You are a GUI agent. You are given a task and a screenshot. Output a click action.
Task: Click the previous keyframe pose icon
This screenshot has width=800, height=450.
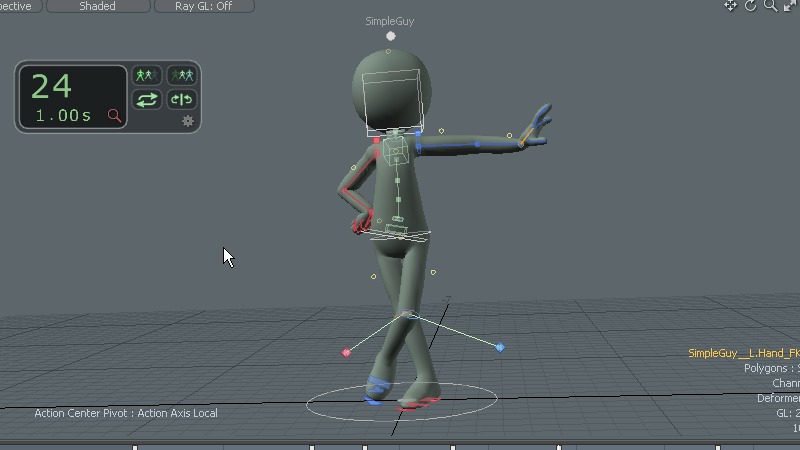147,76
